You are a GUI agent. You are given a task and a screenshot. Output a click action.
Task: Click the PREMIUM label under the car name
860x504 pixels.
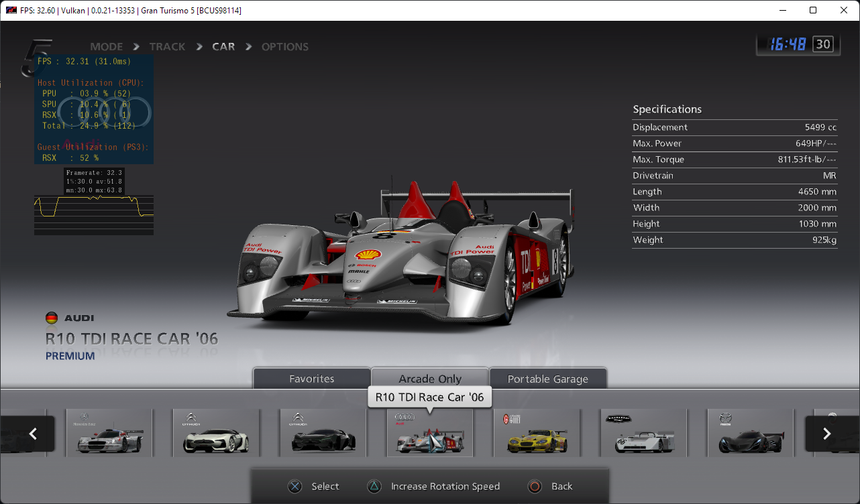[70, 356]
